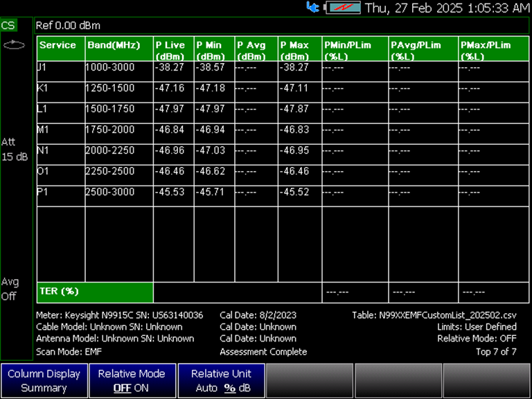This screenshot has width=532, height=399.
Task: Click the date and time display
Action: tap(448, 8)
